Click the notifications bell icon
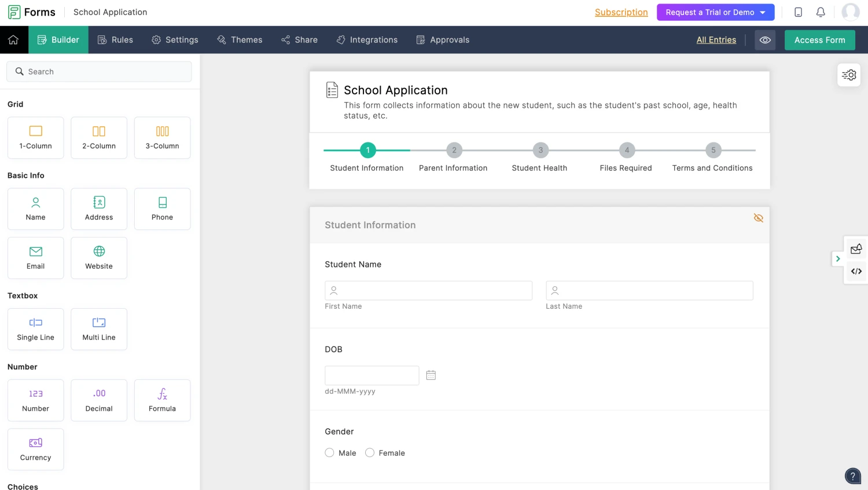The width and height of the screenshot is (868, 490). click(821, 12)
